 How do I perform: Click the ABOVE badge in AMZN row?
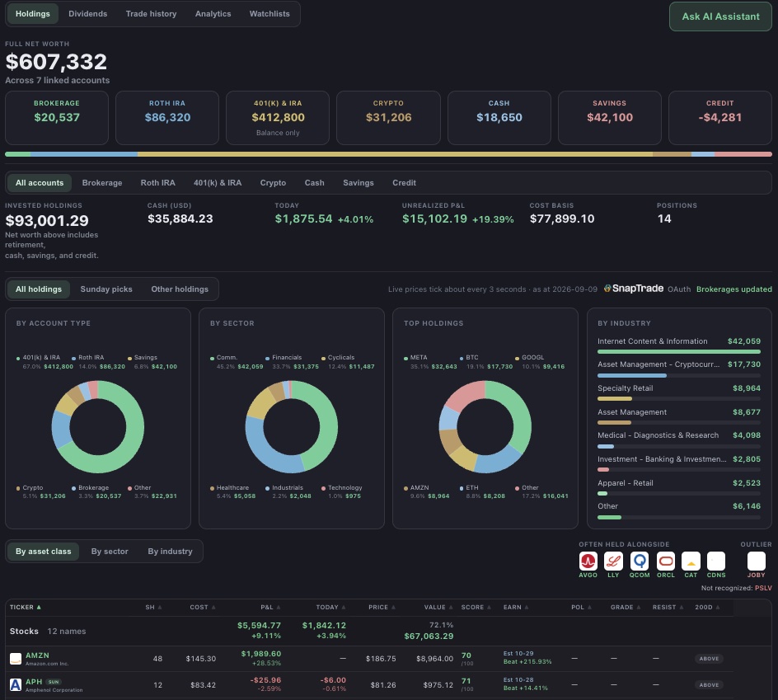pyautogui.click(x=709, y=659)
